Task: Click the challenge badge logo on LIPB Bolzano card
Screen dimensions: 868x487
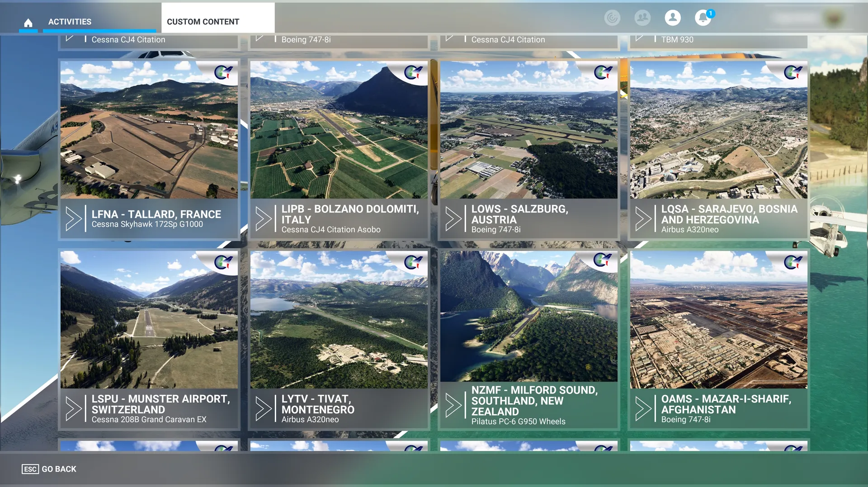Action: click(413, 72)
